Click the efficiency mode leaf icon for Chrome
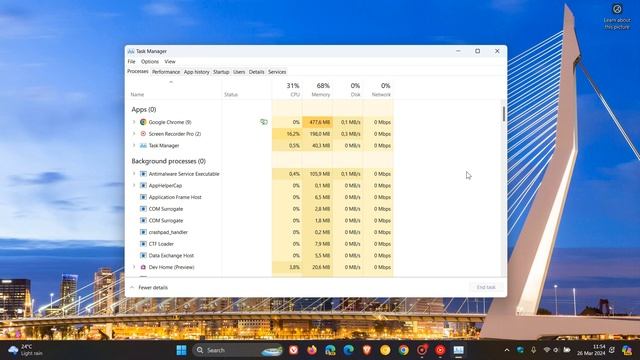Screen dimensions: 640x360 pyautogui.click(x=264, y=122)
